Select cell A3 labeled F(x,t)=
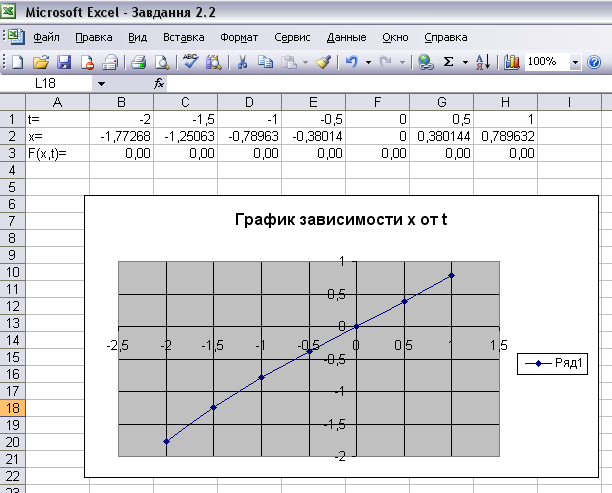 [57, 153]
